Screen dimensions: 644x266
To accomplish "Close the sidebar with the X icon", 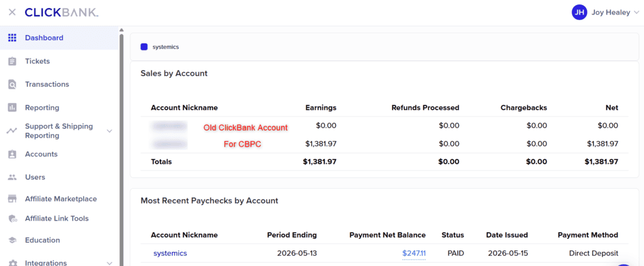I will tap(13, 12).
